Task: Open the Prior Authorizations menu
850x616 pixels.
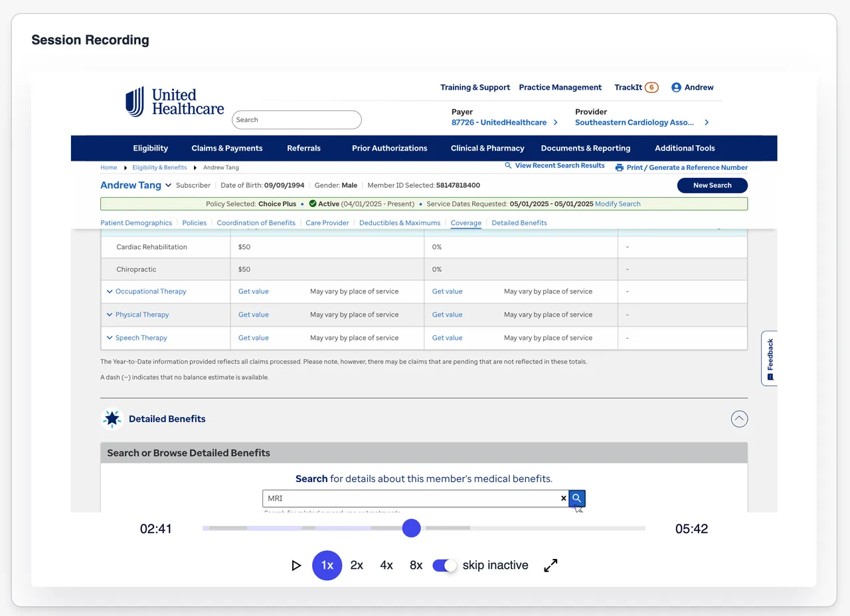Action: coord(390,148)
